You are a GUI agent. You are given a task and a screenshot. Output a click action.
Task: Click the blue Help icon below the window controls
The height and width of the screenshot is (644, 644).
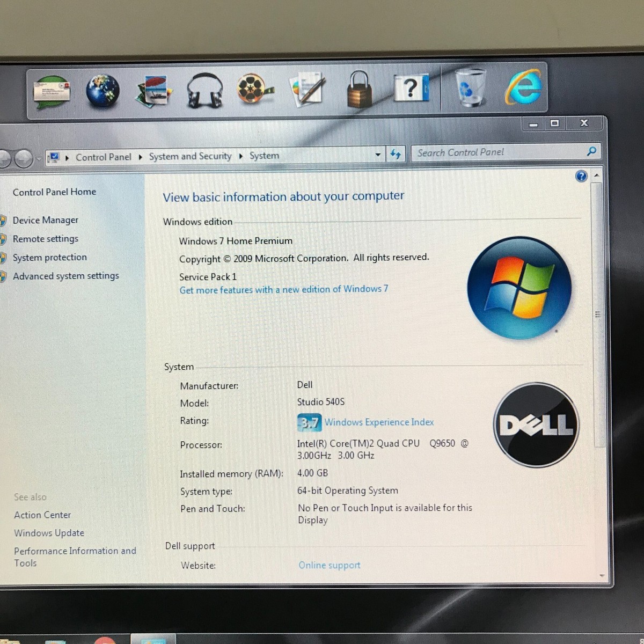[581, 176]
